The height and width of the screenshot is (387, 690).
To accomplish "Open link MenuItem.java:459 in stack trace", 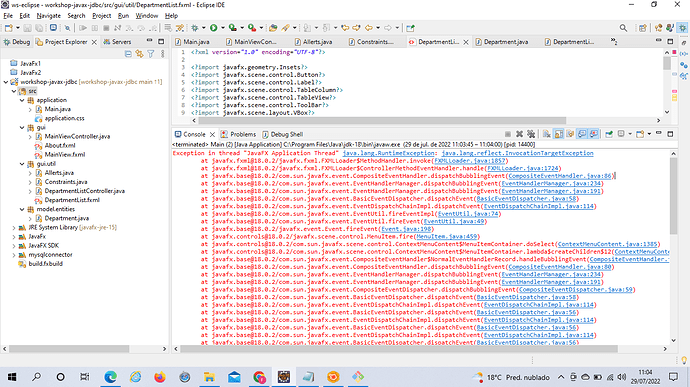I will tap(446, 236).
